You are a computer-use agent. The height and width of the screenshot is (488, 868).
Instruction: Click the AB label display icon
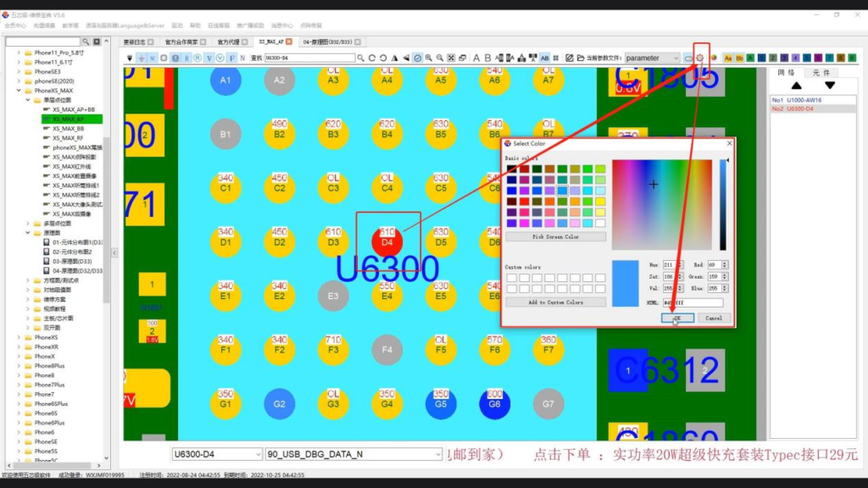pyautogui.click(x=545, y=58)
